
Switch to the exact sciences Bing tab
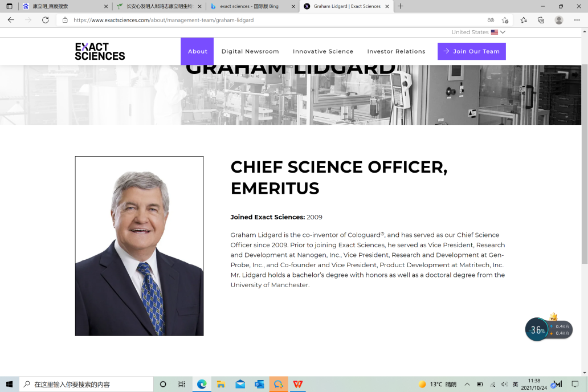coord(253,6)
